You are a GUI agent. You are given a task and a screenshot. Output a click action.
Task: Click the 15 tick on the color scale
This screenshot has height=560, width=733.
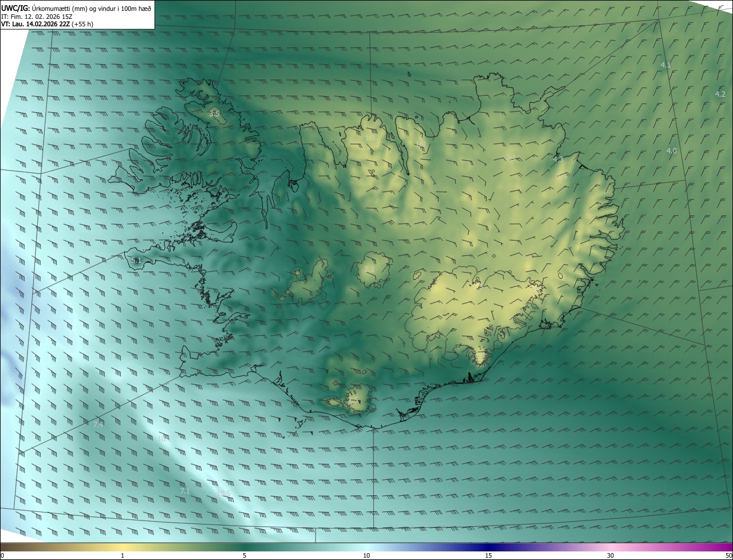(488, 556)
